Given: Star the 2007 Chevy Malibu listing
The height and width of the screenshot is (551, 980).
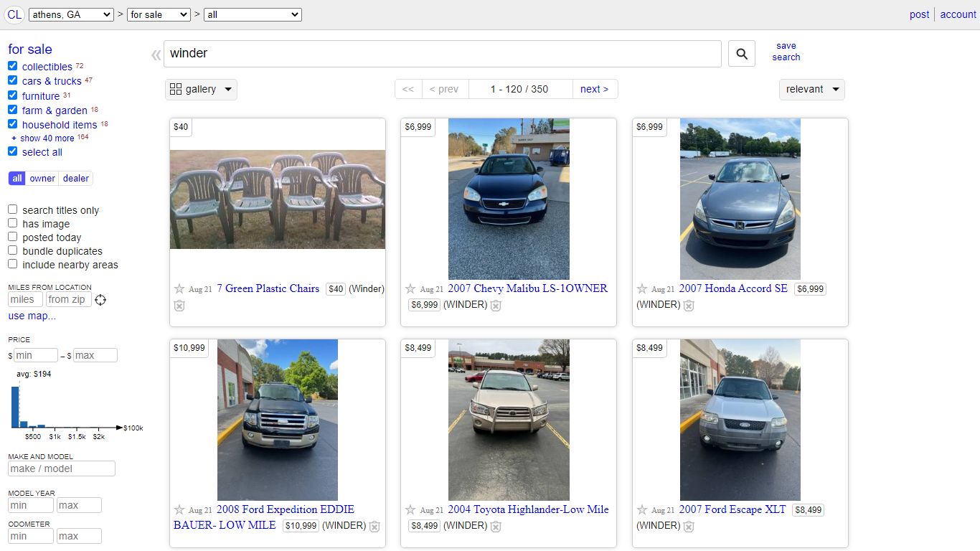Looking at the screenshot, I should coord(410,288).
